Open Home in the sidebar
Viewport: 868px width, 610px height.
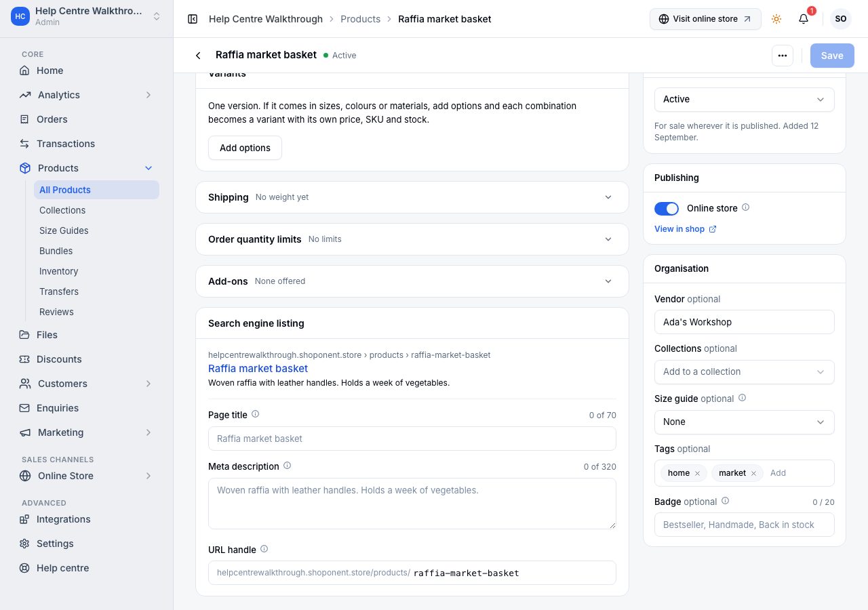coord(87,70)
